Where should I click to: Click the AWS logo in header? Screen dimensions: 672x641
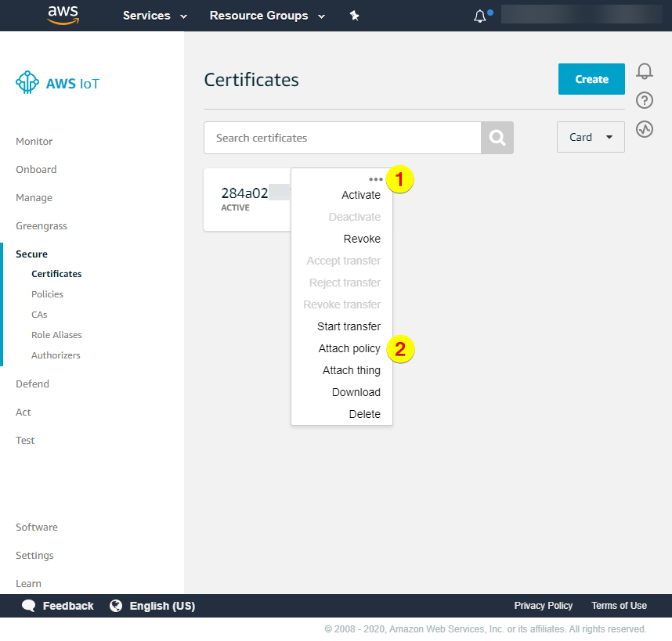click(x=63, y=16)
